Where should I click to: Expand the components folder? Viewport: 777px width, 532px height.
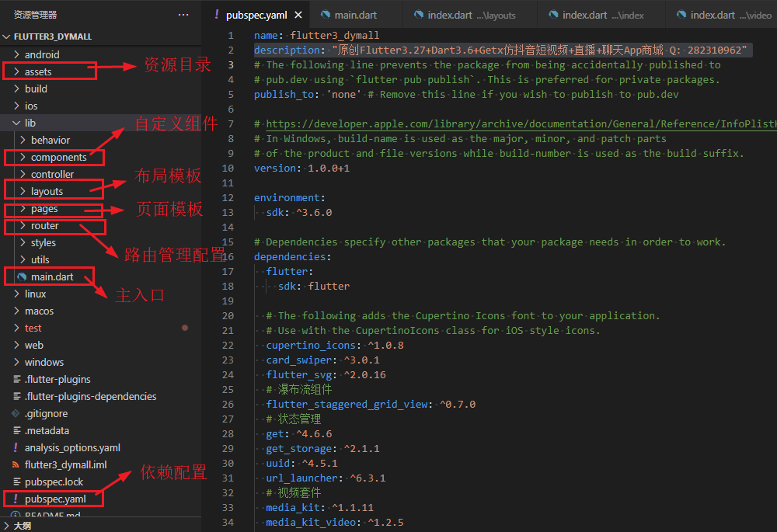(x=23, y=157)
